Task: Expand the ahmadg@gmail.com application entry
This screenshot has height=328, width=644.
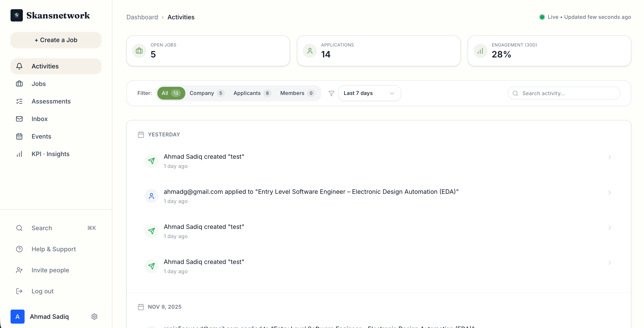Action: coord(610,192)
